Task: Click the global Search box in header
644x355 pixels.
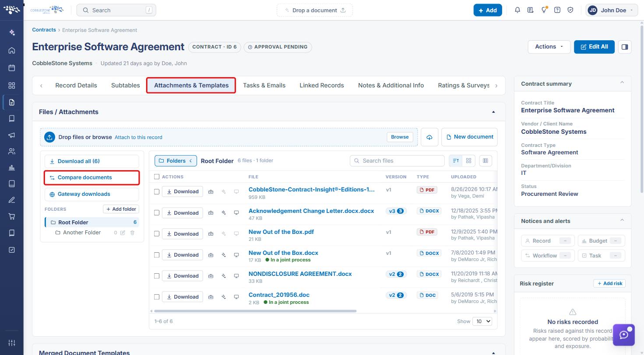Action: click(116, 10)
